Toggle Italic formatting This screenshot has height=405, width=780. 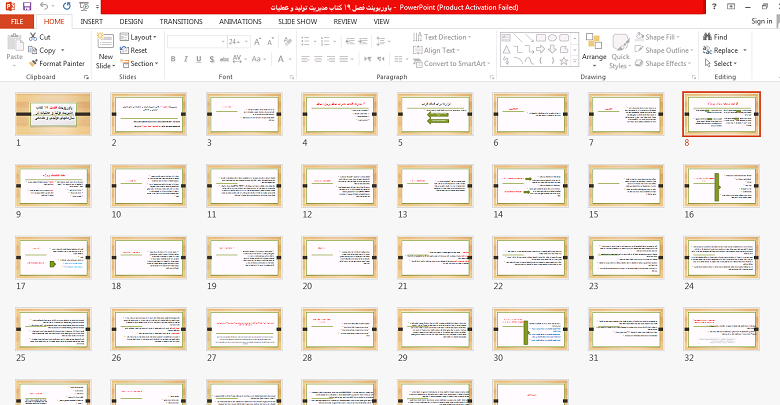tap(186, 59)
